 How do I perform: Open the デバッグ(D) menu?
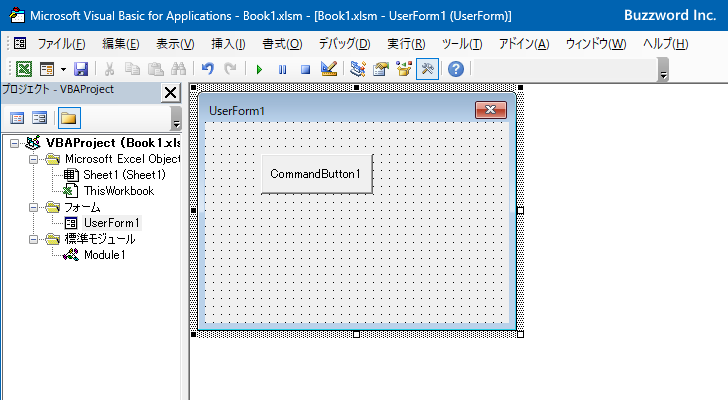coord(344,44)
